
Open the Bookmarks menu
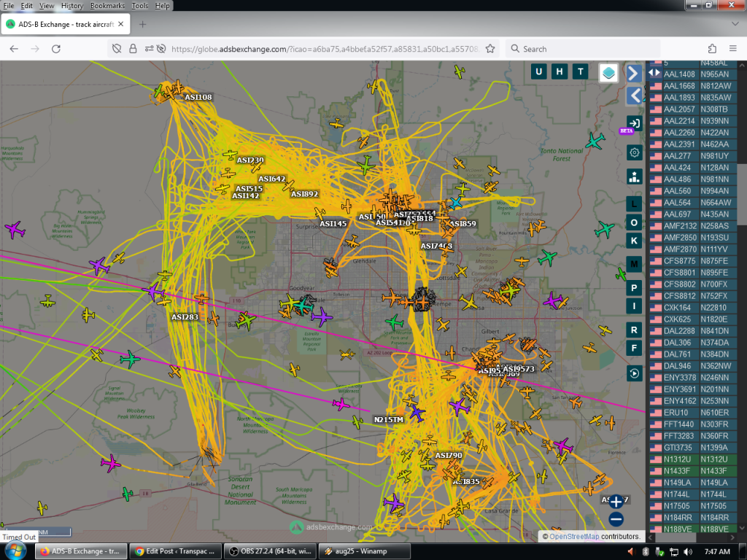[107, 6]
